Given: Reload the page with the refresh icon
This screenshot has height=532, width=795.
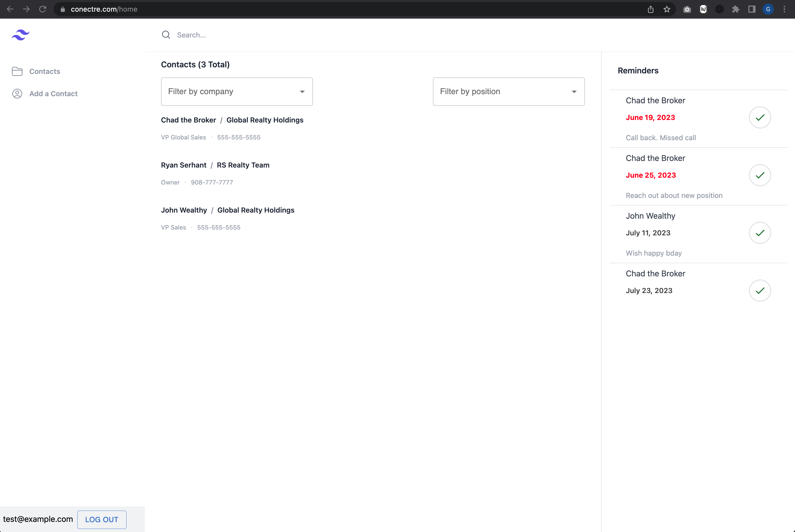Looking at the screenshot, I should coord(43,9).
